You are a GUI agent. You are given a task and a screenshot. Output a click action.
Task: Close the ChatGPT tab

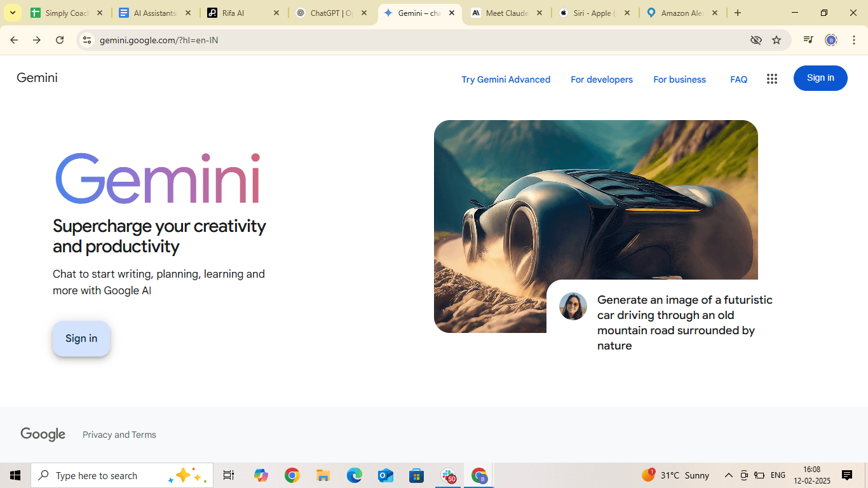[x=364, y=13]
